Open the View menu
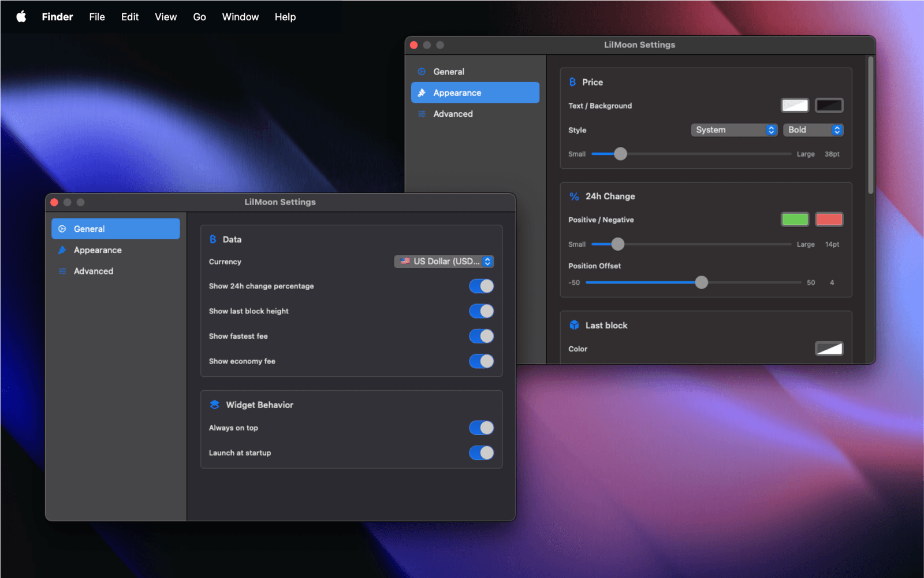 point(166,17)
